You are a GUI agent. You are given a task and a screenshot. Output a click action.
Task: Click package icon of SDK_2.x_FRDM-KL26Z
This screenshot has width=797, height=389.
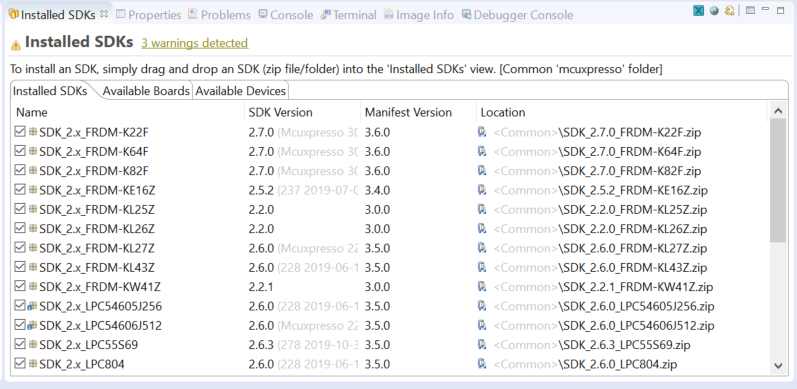point(33,228)
